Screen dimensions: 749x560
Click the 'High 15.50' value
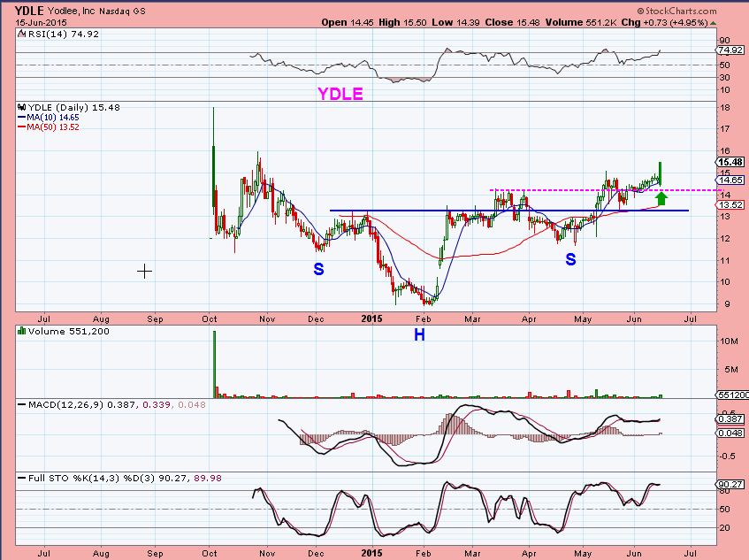pos(402,22)
